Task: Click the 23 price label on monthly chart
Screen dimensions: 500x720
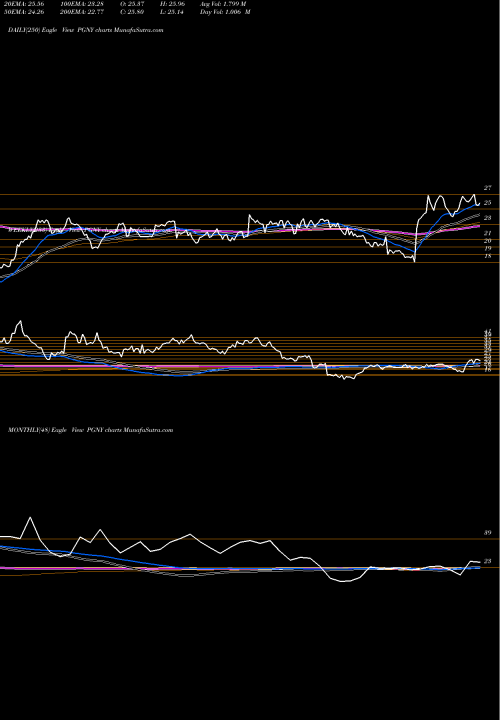Action: 488,561
